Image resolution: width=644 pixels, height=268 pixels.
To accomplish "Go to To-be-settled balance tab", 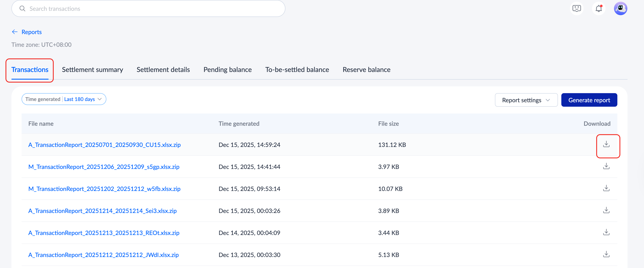I will 297,70.
